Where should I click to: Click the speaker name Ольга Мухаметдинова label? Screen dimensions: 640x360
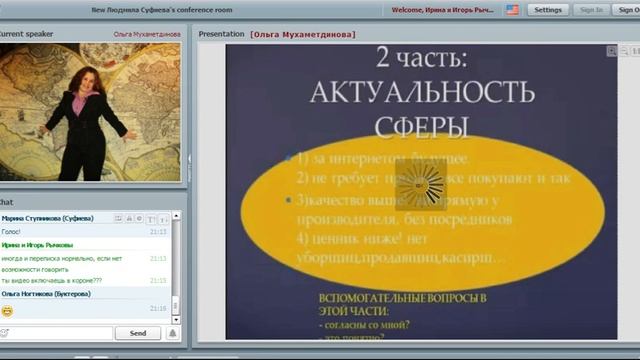tap(147, 34)
